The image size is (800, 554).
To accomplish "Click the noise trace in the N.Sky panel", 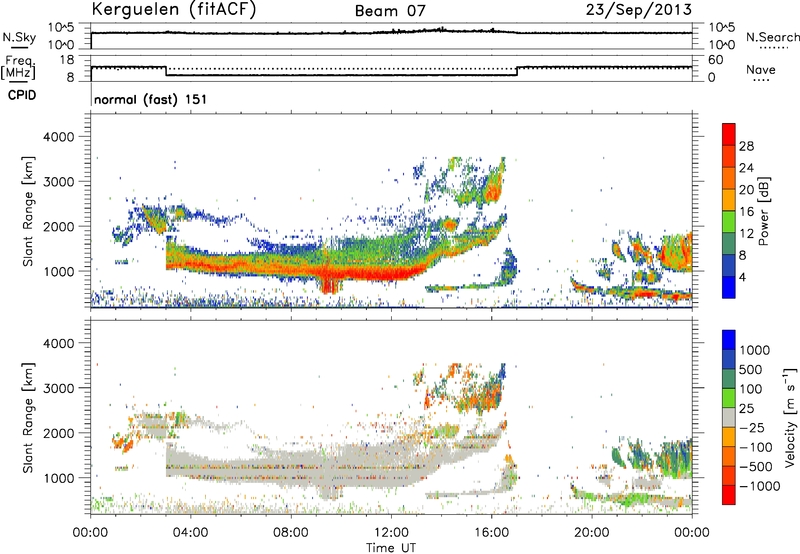I will 391,32.
